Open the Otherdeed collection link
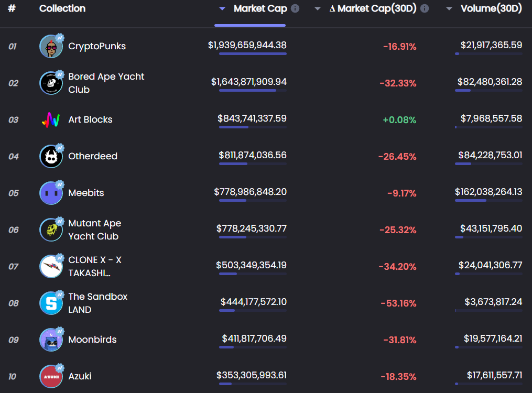 tap(93, 156)
